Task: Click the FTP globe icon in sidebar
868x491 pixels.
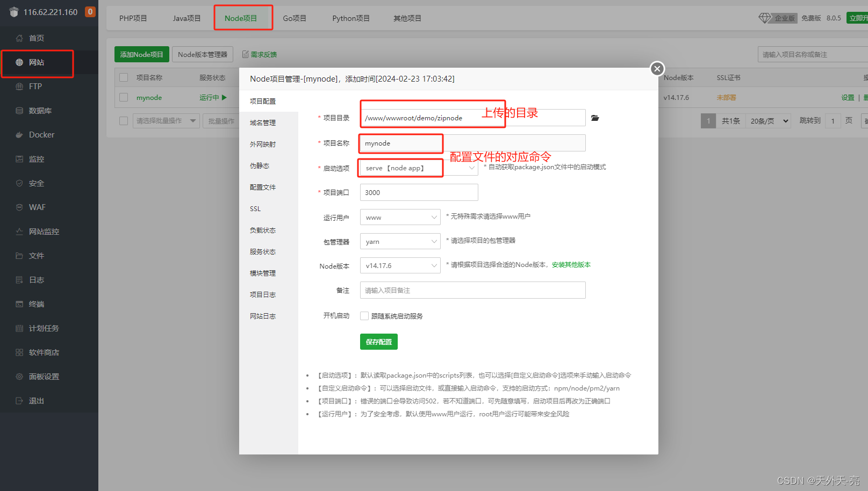Action: click(x=19, y=86)
